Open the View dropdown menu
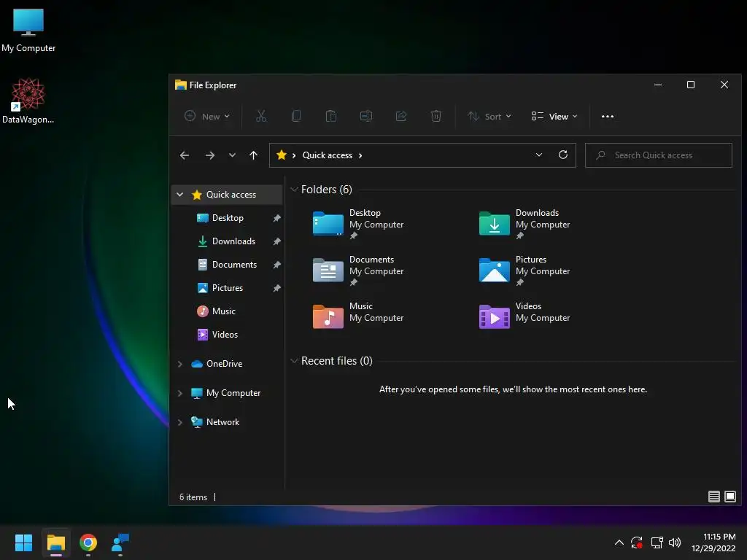 coord(554,116)
